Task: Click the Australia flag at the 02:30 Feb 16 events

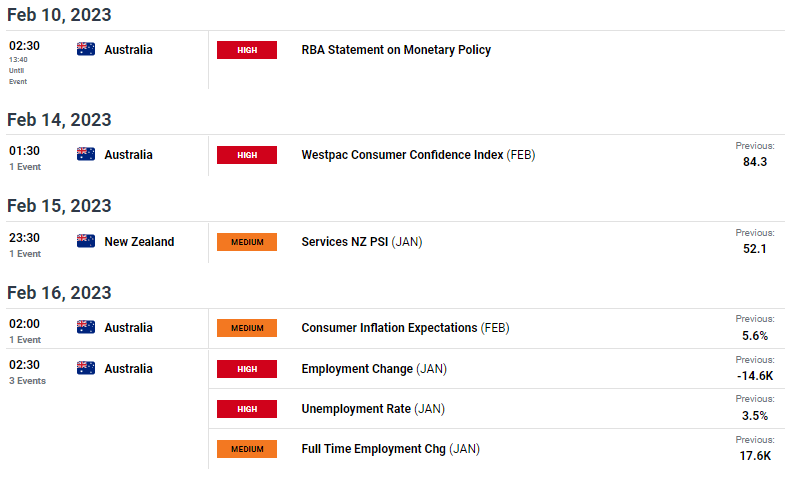Action: pos(86,368)
